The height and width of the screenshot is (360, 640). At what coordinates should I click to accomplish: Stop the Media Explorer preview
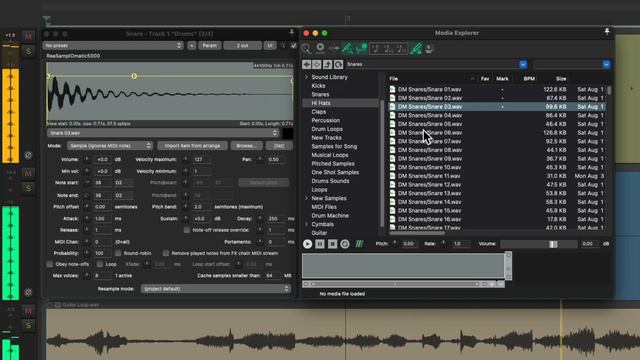[x=332, y=244]
